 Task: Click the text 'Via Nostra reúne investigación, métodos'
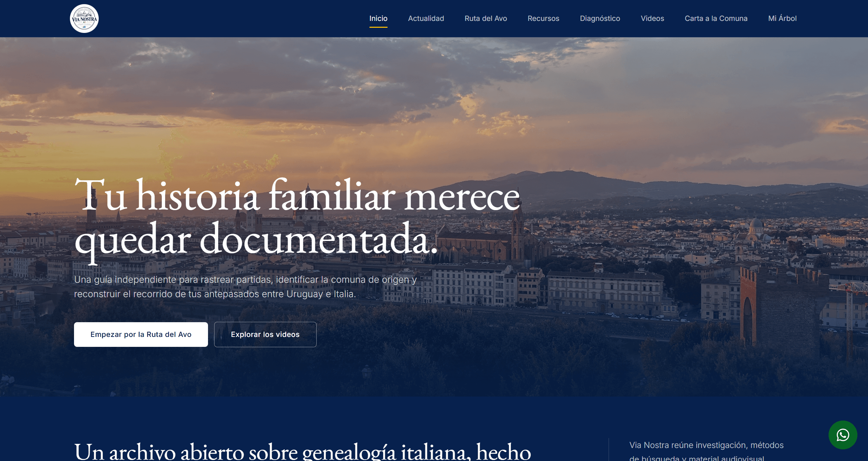click(706, 445)
